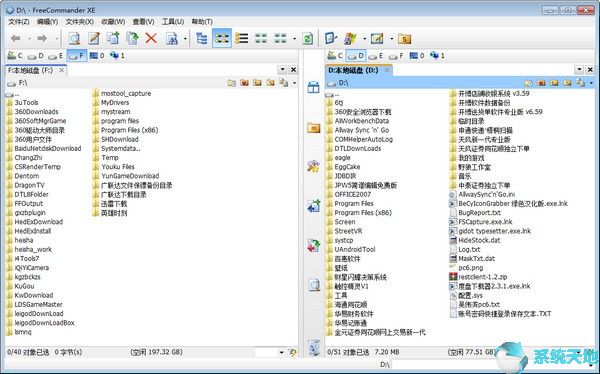The height and width of the screenshot is (374, 600).
Task: Click the Forward navigation arrow
Action: point(42,38)
